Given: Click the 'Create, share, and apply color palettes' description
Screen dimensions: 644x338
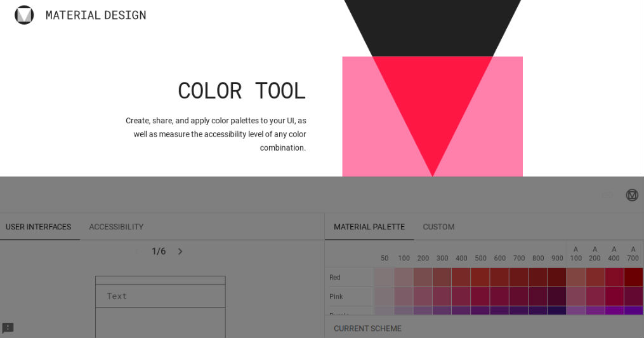Looking at the screenshot, I should (x=216, y=134).
